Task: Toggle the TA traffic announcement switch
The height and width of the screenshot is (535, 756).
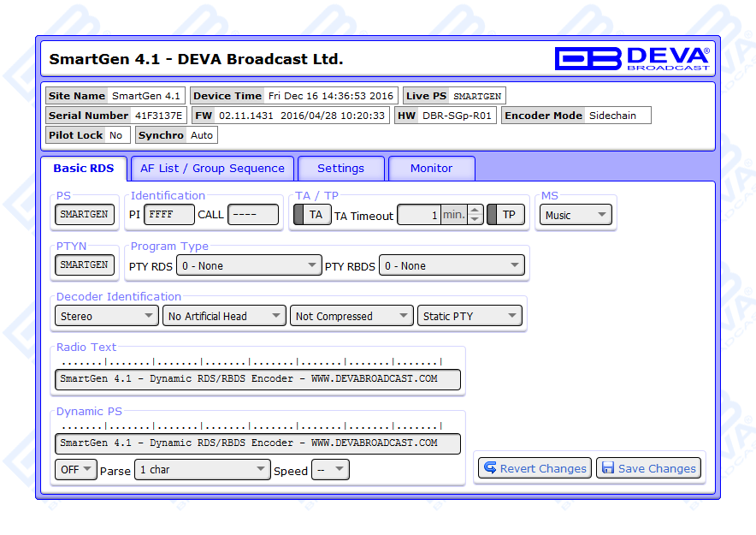Action: point(308,215)
